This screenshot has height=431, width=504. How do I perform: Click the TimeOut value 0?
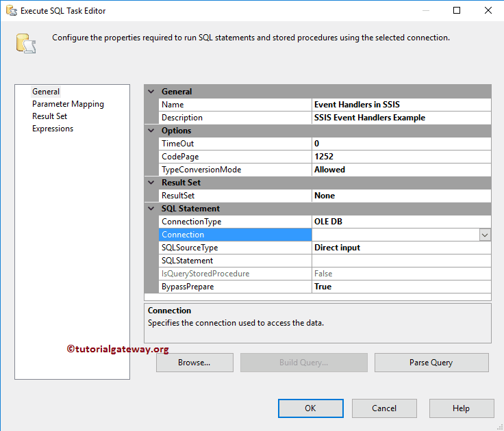401,144
